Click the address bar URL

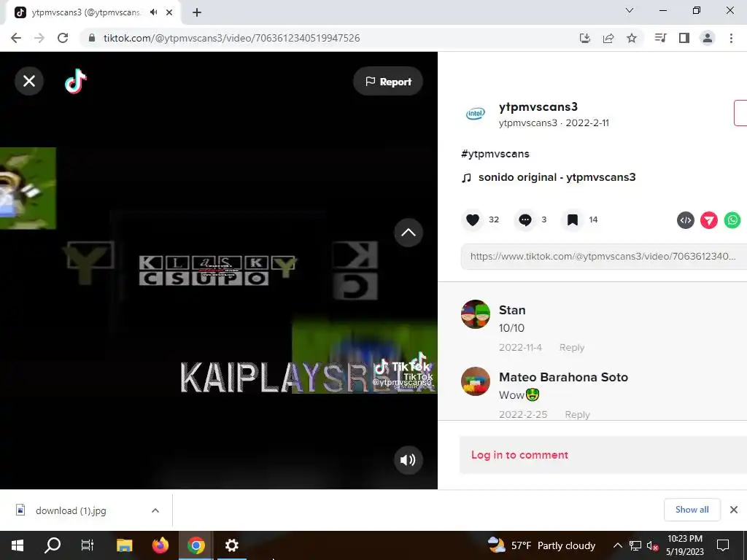[231, 38]
